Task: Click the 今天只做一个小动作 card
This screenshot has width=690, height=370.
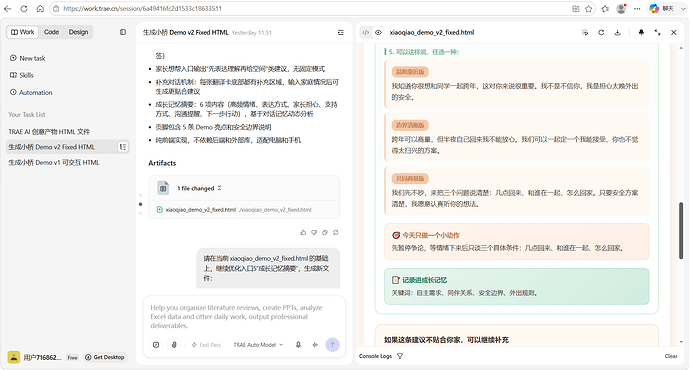Action: coord(517,242)
